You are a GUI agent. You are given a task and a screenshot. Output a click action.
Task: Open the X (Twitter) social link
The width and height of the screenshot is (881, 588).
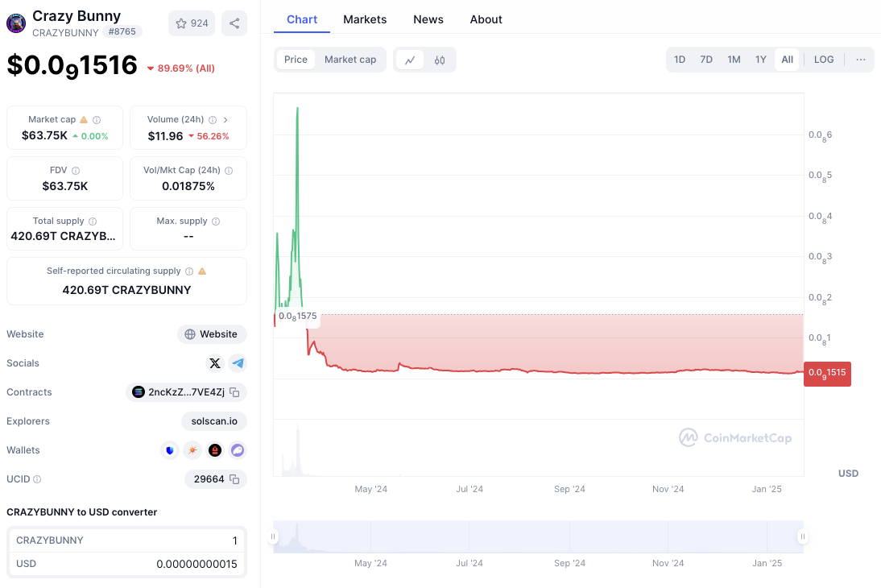pos(215,363)
